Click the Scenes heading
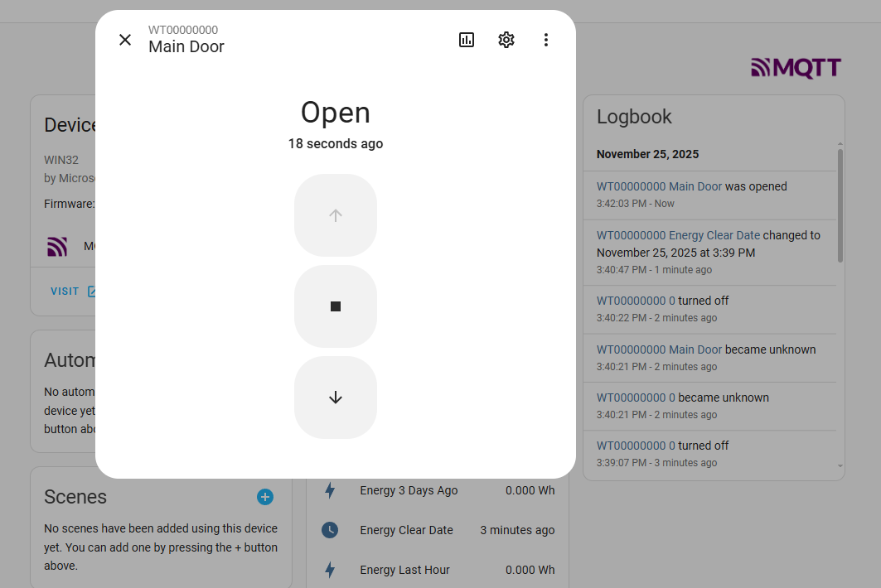 point(75,497)
